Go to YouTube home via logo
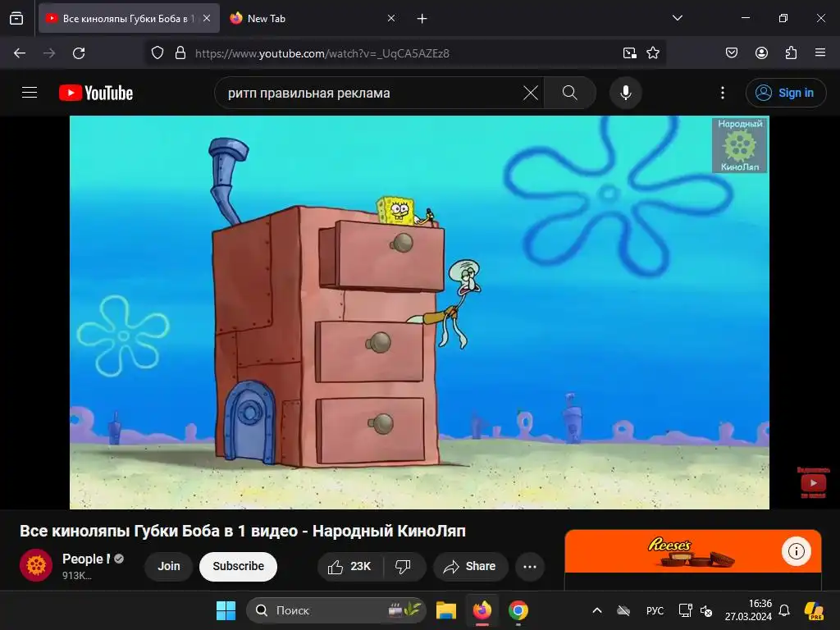Screen dimensions: 840x630 point(96,93)
